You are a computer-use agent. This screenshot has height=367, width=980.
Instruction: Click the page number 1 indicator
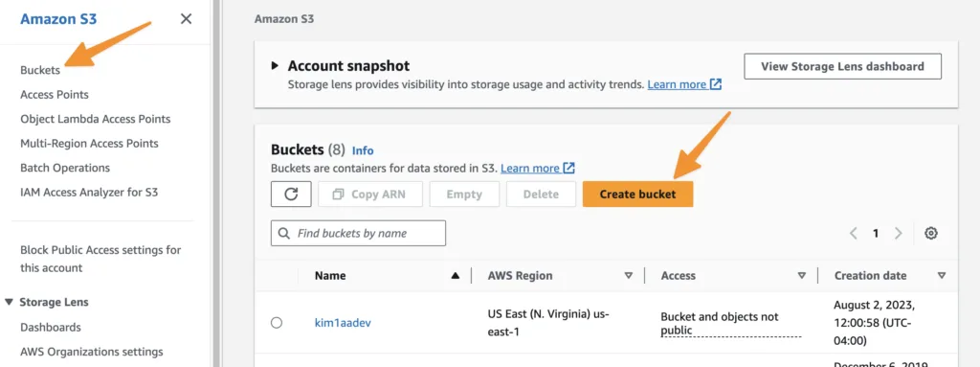tap(876, 233)
